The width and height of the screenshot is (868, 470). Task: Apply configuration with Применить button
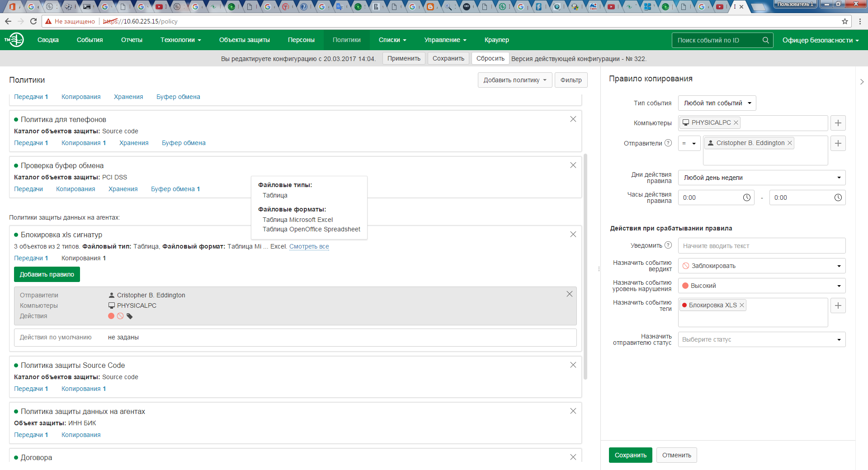coord(404,58)
